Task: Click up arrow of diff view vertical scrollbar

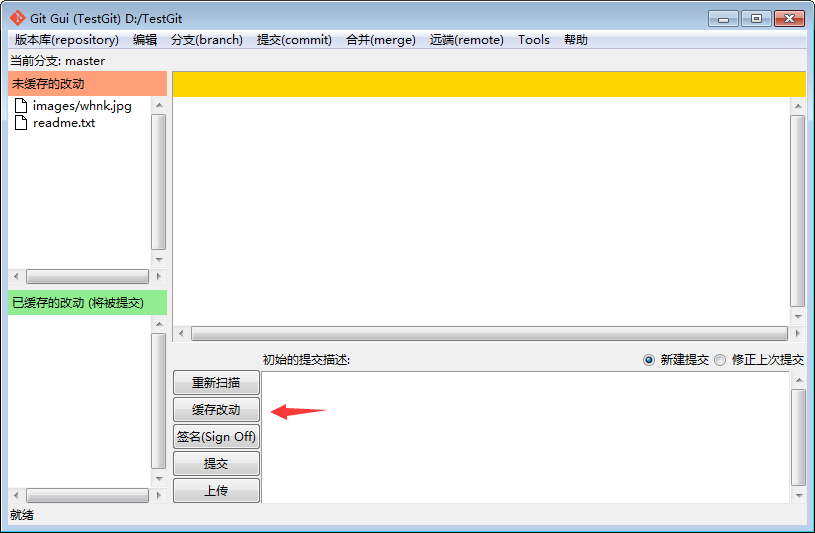Action: pos(798,106)
